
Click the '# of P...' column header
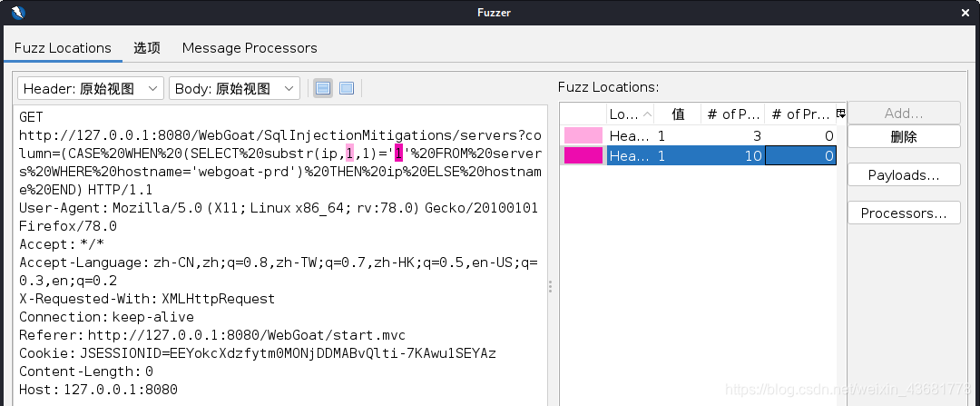(x=732, y=114)
